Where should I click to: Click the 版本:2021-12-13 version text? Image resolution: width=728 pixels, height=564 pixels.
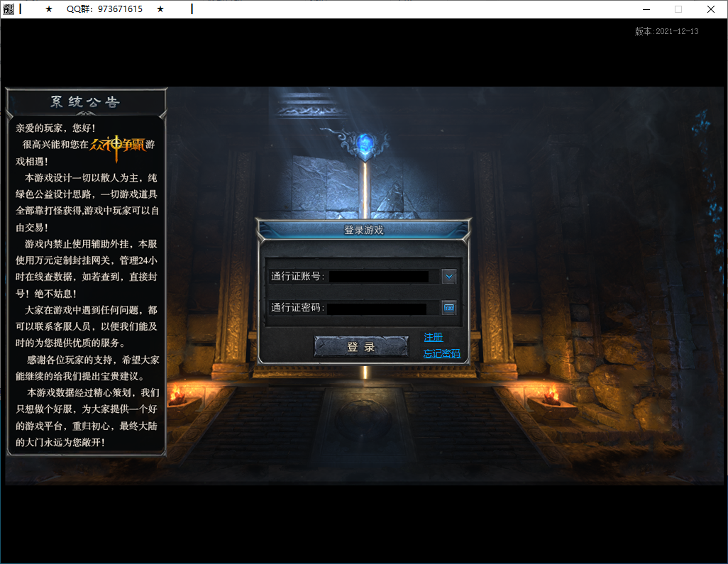coord(667,31)
